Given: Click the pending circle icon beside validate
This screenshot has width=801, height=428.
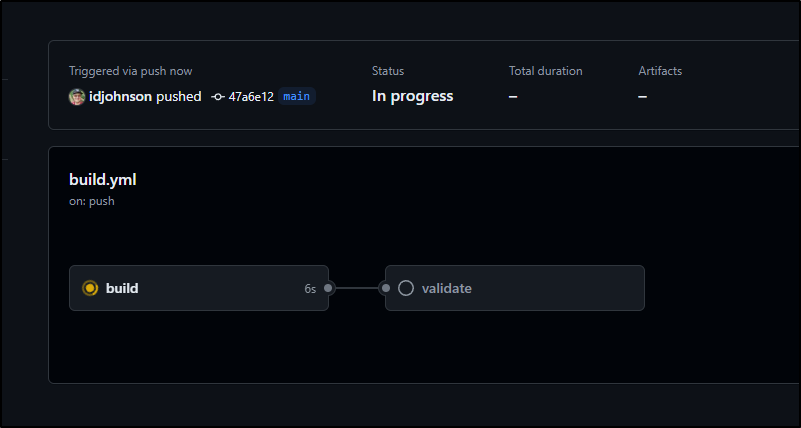Looking at the screenshot, I should 406,288.
